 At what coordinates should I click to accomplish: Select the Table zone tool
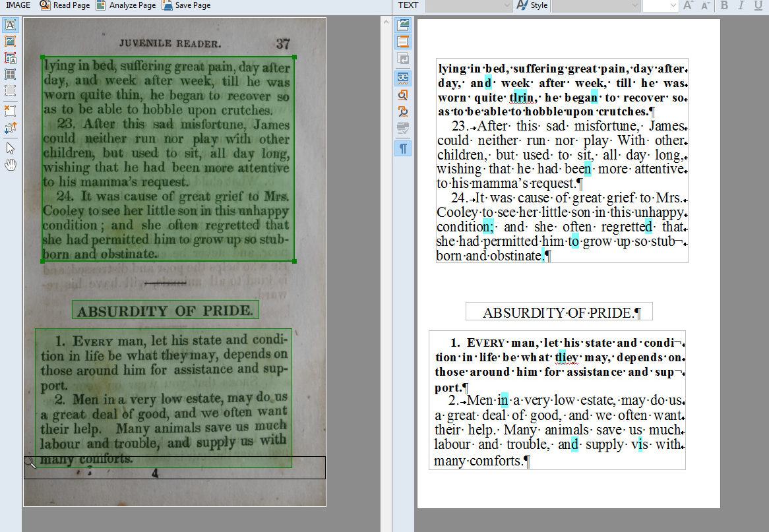(11, 74)
